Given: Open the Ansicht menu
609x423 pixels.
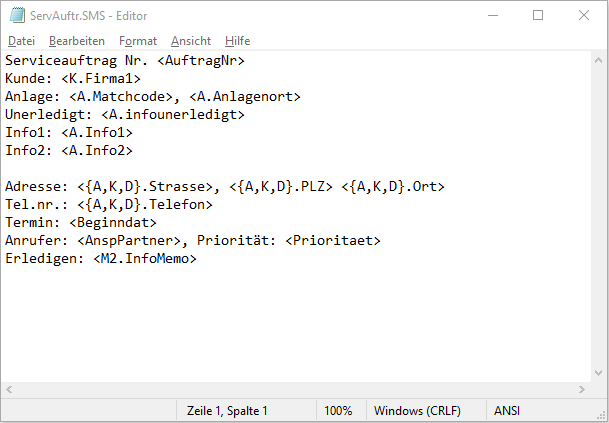Looking at the screenshot, I should click(x=191, y=41).
